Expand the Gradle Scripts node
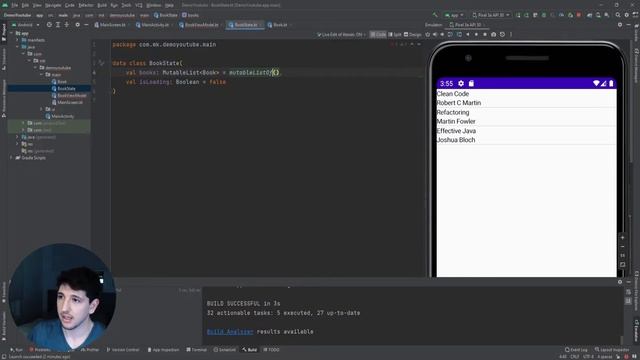The width and height of the screenshot is (640, 360). [x=11, y=158]
